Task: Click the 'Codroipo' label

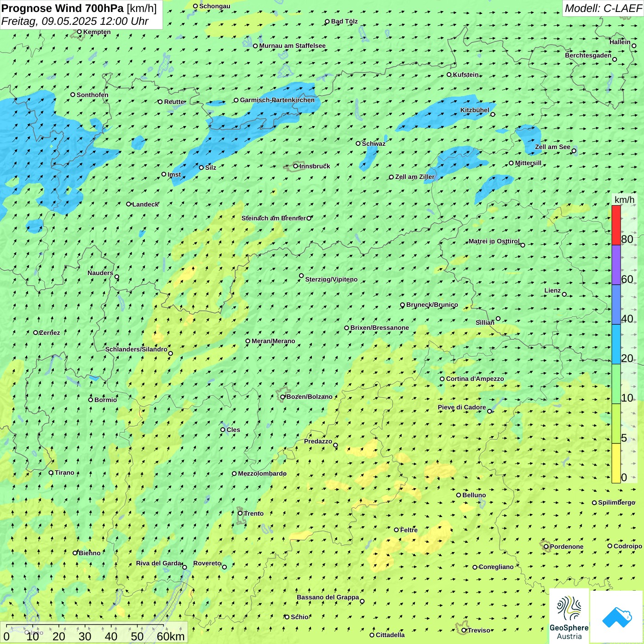Action: pyautogui.click(x=628, y=546)
